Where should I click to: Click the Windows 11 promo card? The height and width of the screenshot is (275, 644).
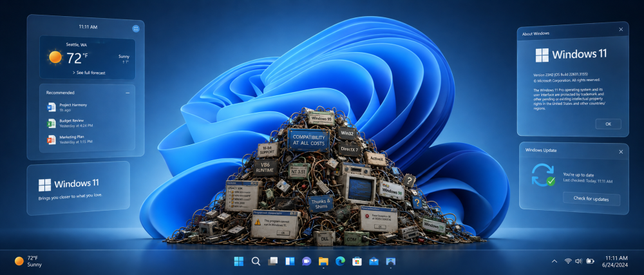(78, 188)
